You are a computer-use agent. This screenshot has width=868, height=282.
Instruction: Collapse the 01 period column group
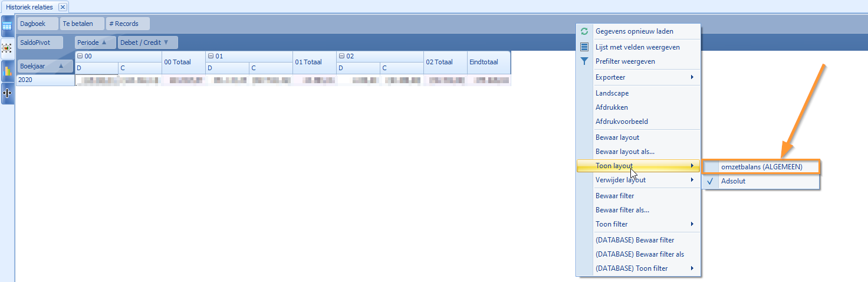211,56
